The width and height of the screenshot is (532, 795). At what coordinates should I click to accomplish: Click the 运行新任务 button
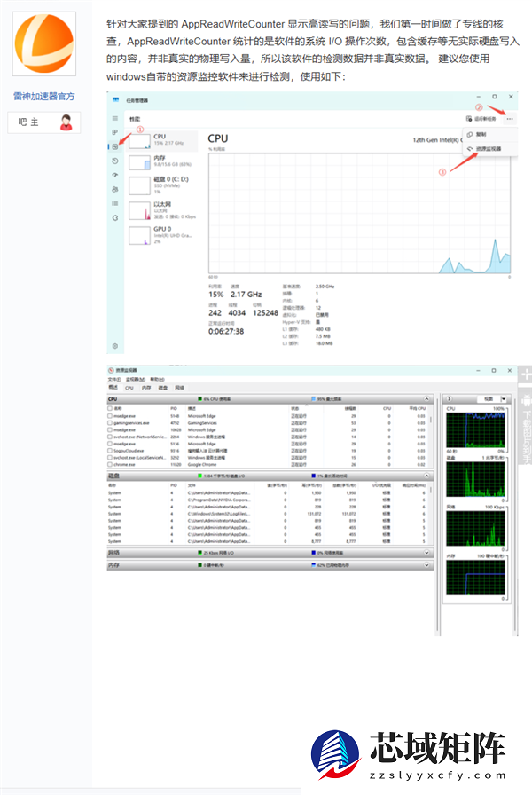coord(481,118)
